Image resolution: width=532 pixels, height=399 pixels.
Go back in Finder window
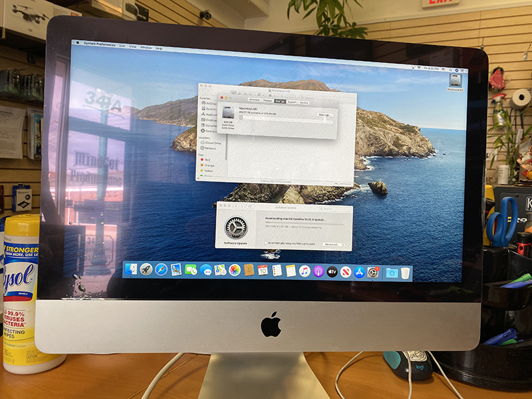[203, 91]
